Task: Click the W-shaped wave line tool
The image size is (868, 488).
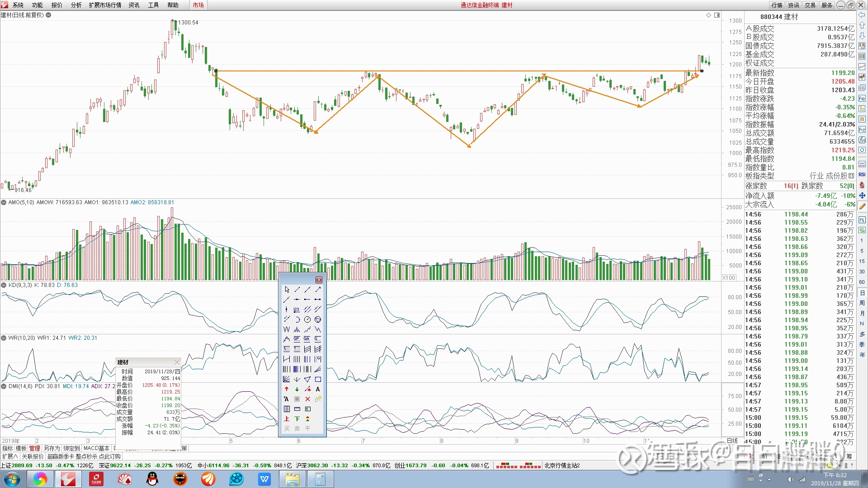Action: click(x=287, y=329)
